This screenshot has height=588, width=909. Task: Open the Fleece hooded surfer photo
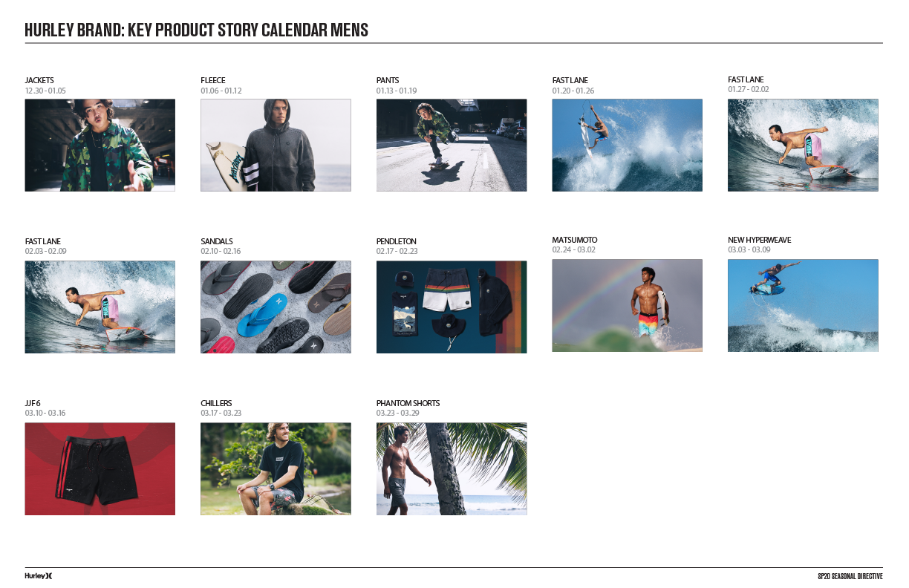coord(276,146)
